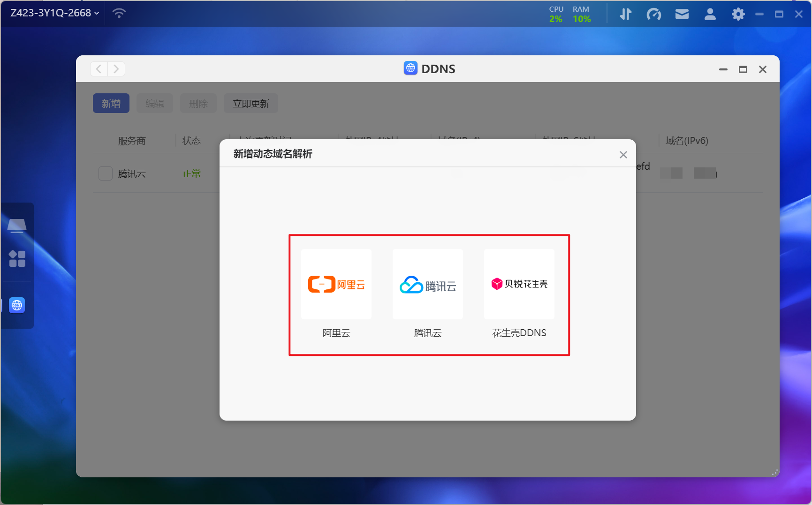
Task: Click the 立即更新 button
Action: tap(251, 103)
